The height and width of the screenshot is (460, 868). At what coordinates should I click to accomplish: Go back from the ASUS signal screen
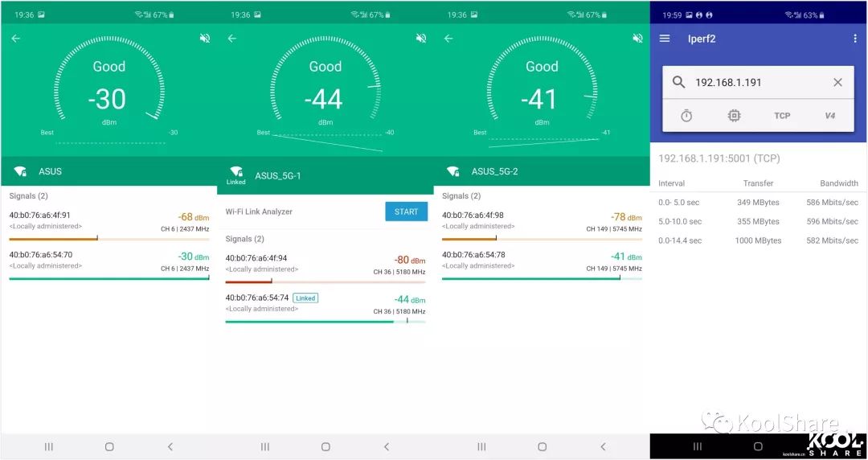[x=16, y=39]
